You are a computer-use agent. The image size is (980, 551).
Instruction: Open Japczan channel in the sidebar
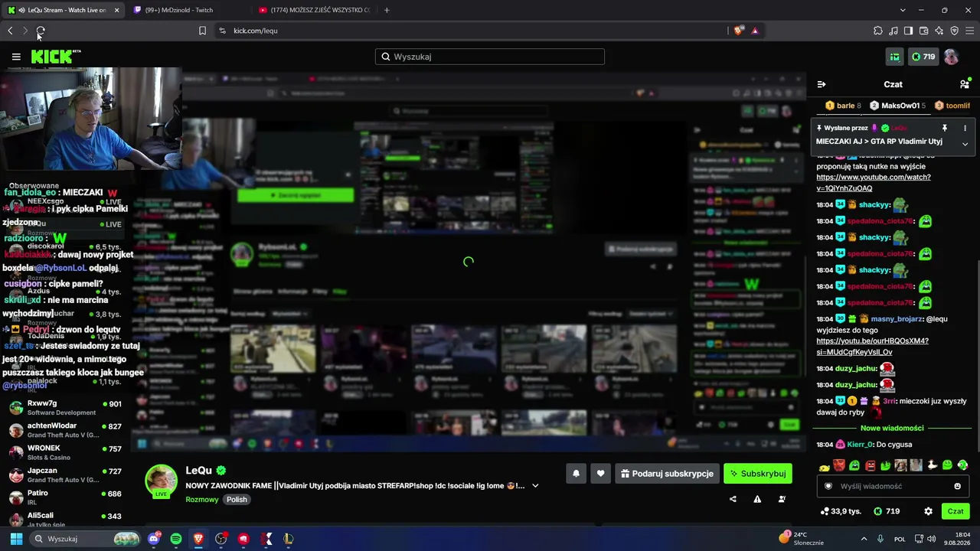click(65, 475)
